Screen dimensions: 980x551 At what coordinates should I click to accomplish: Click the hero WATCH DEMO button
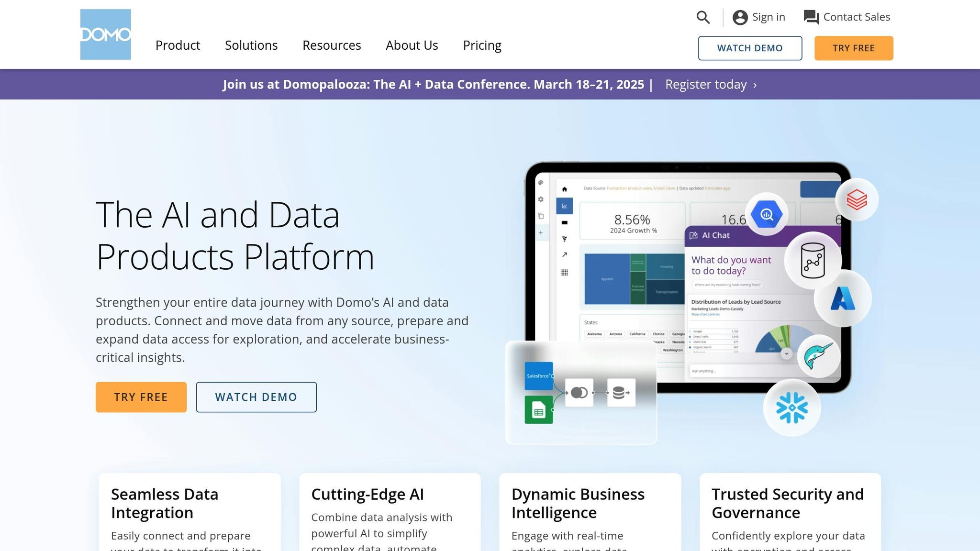click(x=256, y=397)
